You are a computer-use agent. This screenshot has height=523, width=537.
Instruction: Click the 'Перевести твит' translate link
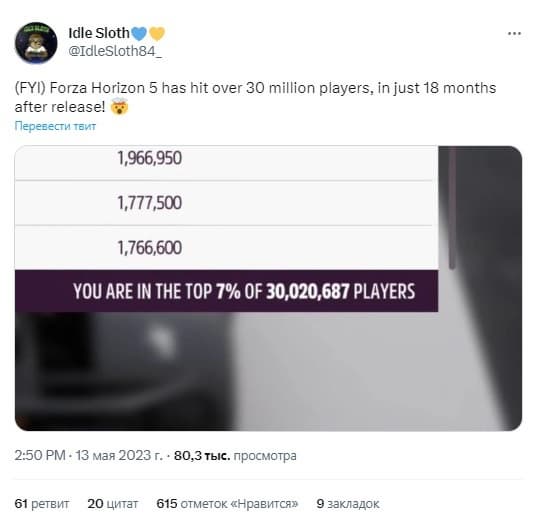[x=55, y=126]
